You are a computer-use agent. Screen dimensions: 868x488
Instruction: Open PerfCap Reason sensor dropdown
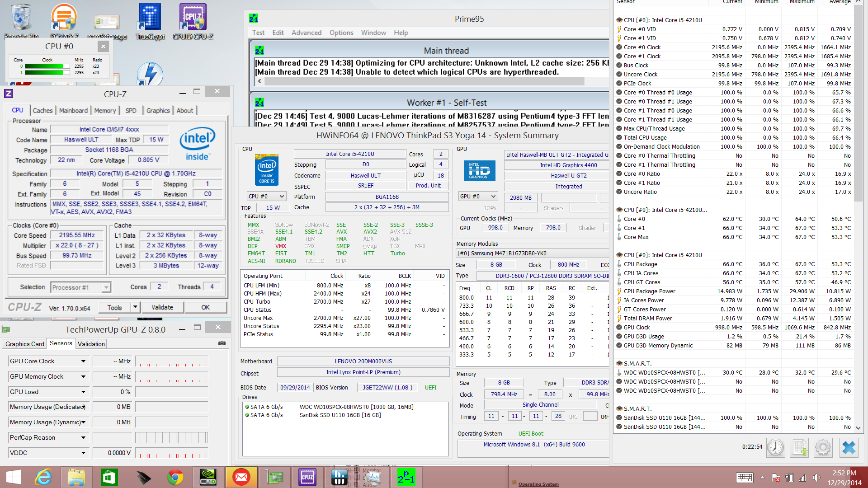84,437
